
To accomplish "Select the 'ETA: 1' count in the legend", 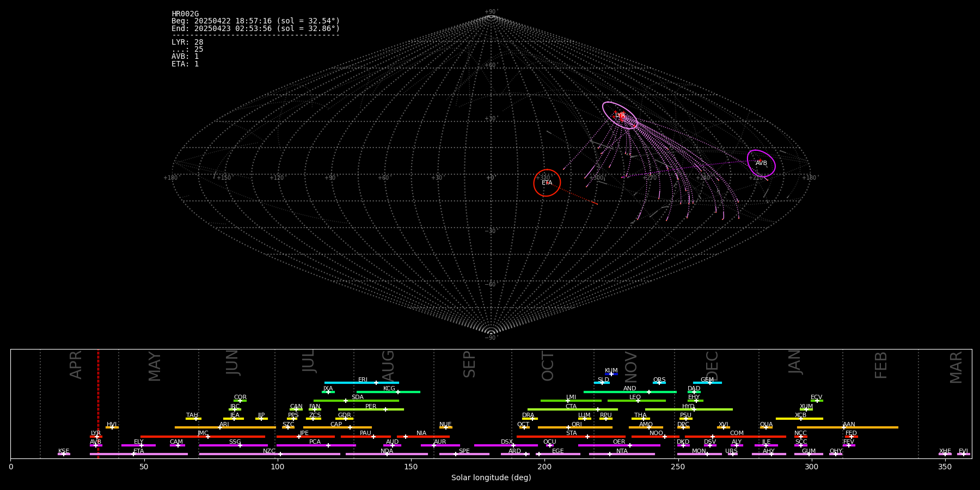I will (185, 64).
